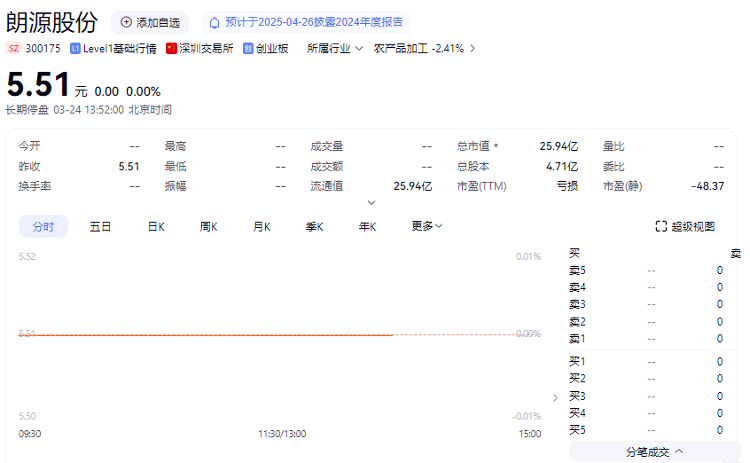Open the 超级视图 super view button

pyautogui.click(x=685, y=226)
